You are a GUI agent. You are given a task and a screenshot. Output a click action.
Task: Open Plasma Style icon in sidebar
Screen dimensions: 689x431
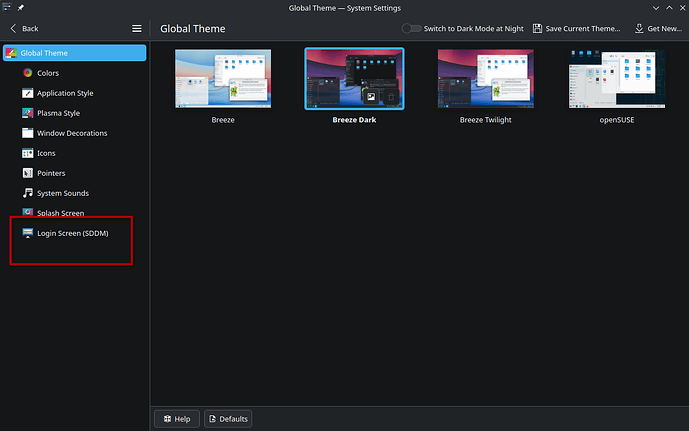click(x=28, y=113)
